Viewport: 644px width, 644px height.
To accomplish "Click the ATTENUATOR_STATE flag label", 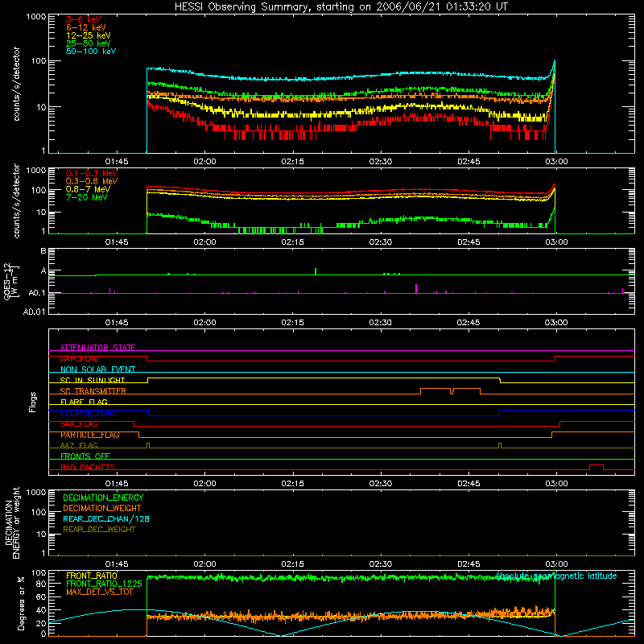I will point(97,348).
